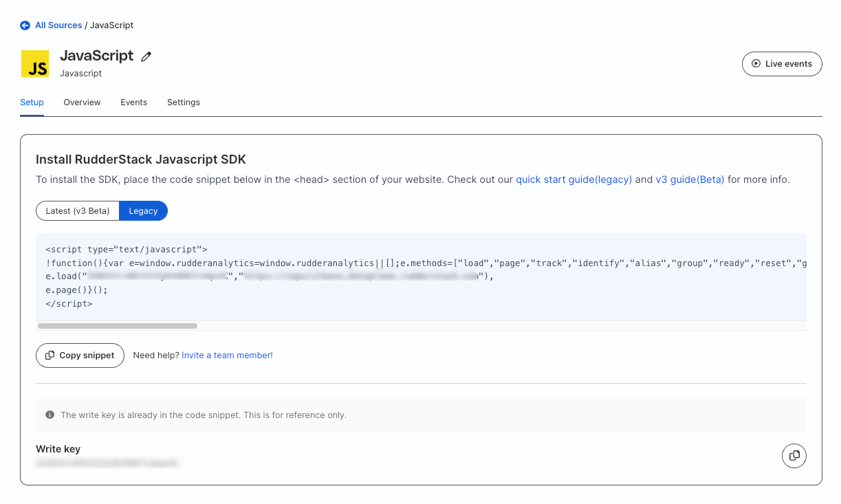Switch to the Setup tab
This screenshot has width=841, height=504.
[32, 102]
